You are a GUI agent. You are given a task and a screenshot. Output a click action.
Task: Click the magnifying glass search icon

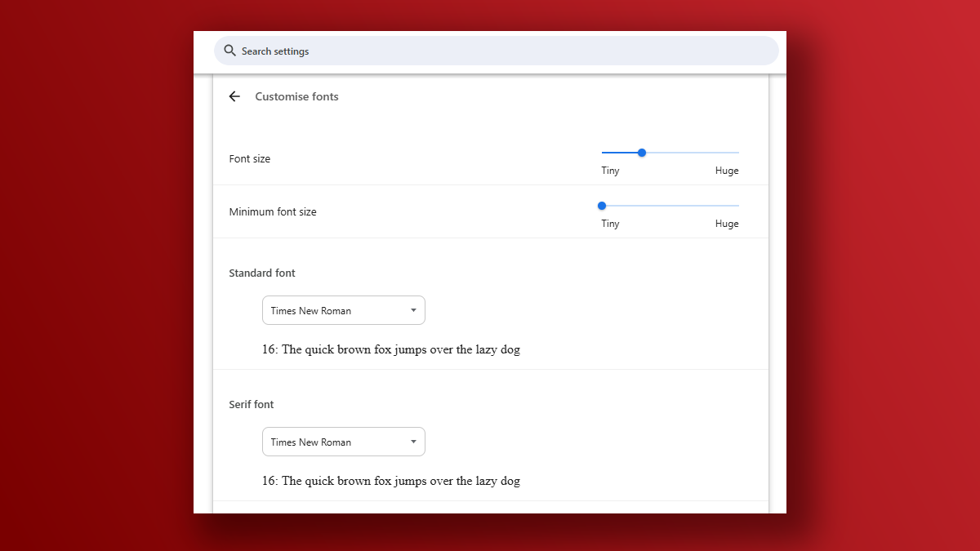click(x=229, y=50)
